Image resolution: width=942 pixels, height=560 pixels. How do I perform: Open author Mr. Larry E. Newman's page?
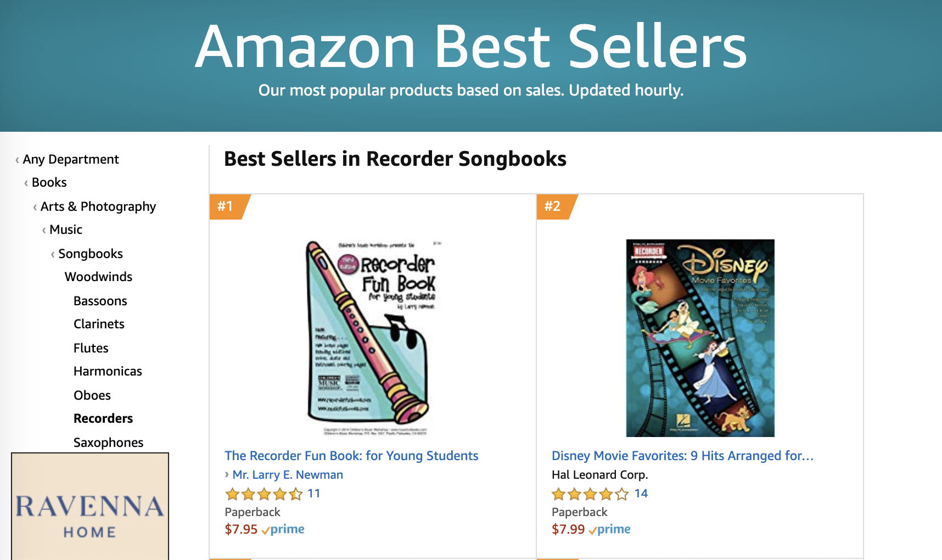coord(288,475)
